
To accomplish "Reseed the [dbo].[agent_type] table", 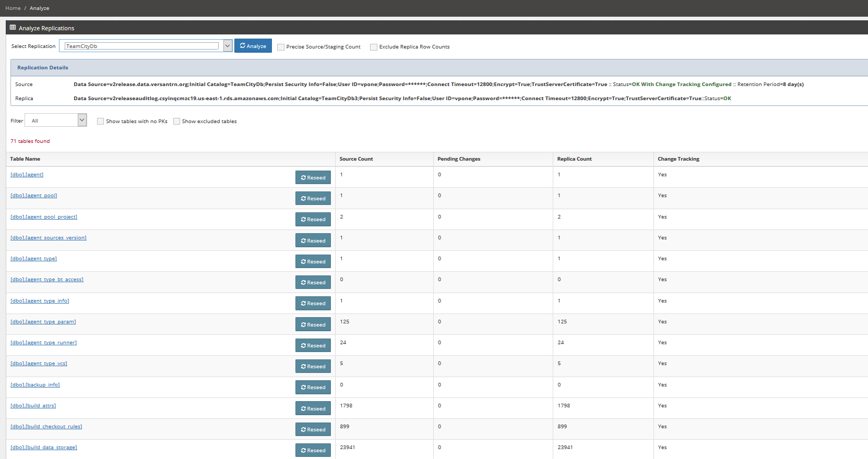I will pyautogui.click(x=313, y=261).
